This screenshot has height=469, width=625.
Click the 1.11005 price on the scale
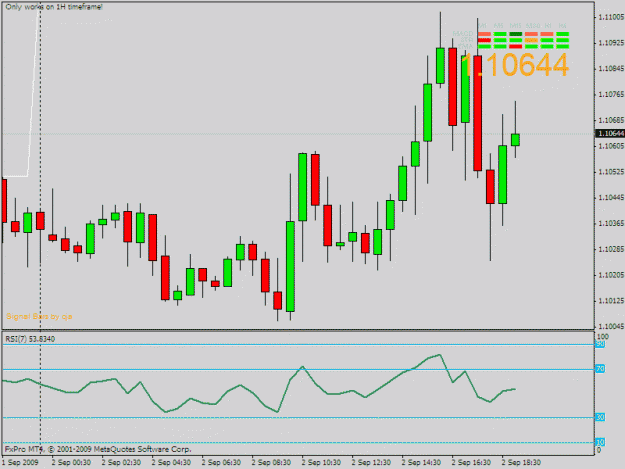(611, 17)
